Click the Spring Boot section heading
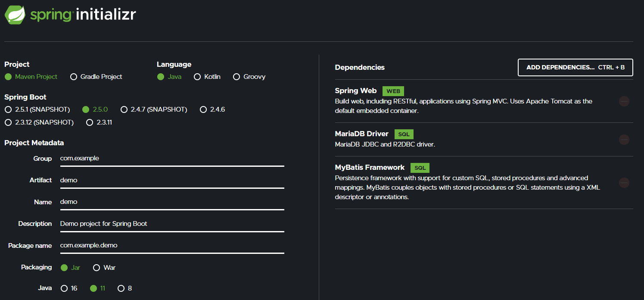Viewport: 644px width, 300px height. pos(25,97)
